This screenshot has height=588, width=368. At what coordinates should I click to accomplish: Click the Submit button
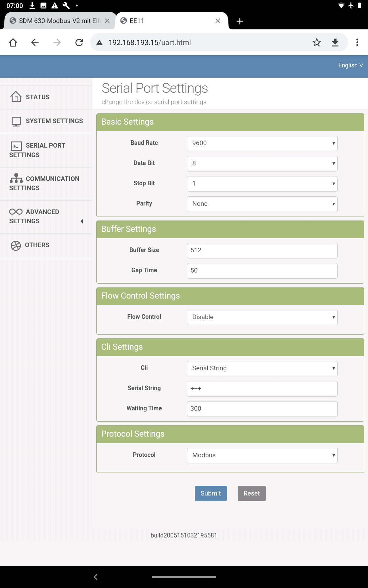click(x=211, y=493)
